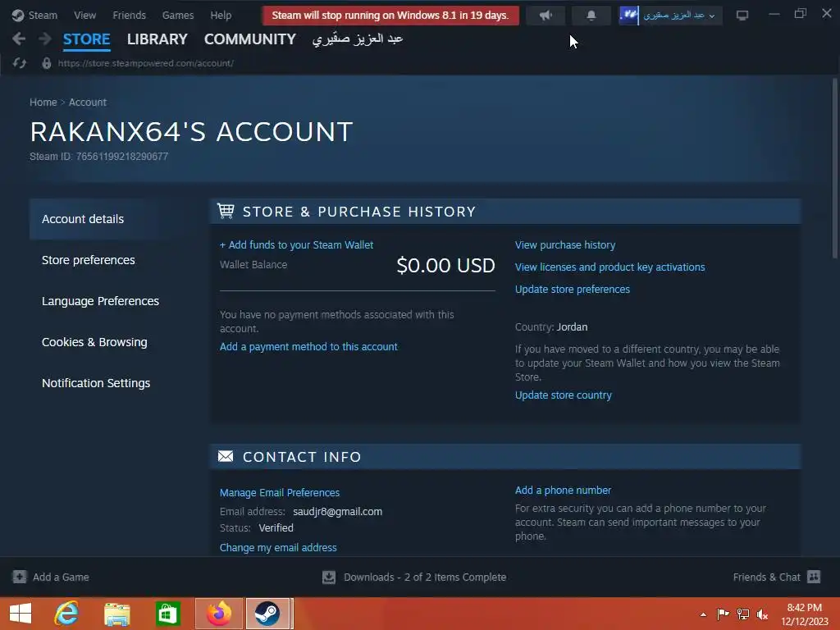Open View purchase history

pos(564,244)
